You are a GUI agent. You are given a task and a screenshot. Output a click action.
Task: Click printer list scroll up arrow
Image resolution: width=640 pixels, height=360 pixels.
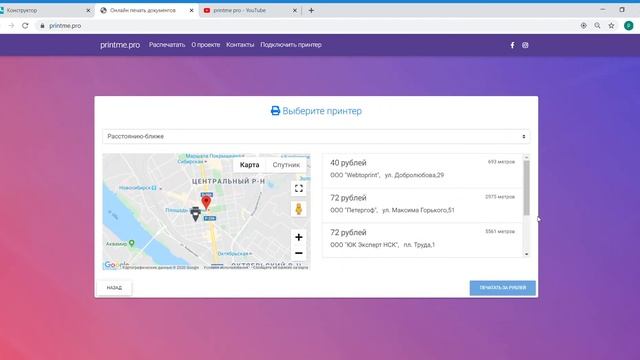527,157
